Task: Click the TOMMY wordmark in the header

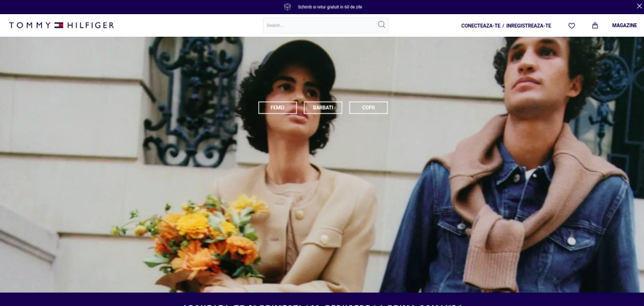Action: [30, 26]
